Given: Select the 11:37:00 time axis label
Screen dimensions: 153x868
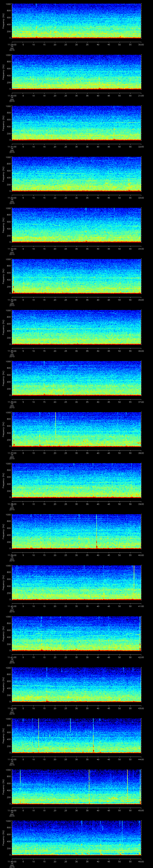Looking at the screenshot, I should 12,453.
